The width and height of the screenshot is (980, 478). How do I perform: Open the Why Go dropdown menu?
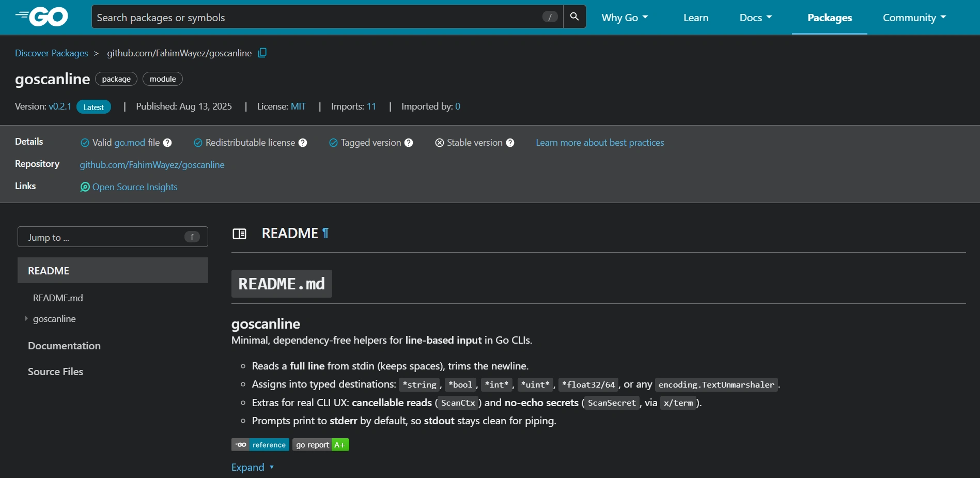coord(625,18)
